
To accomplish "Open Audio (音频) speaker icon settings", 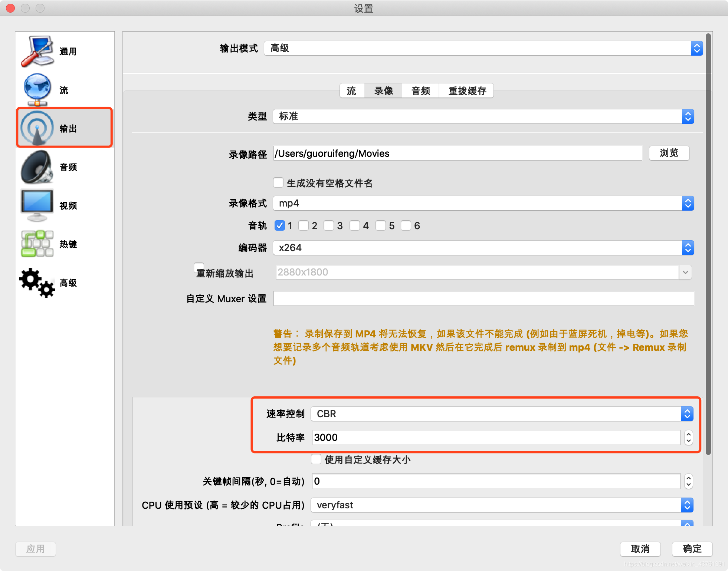I will coord(37,167).
